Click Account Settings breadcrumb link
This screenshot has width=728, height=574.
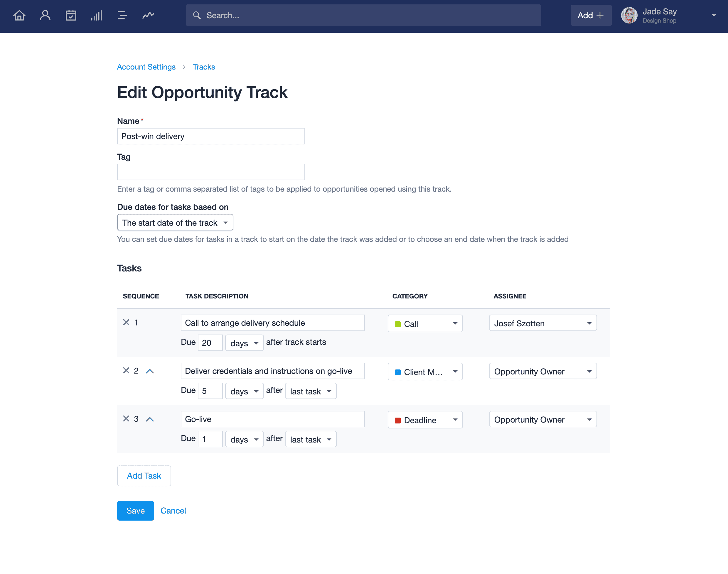pos(146,67)
